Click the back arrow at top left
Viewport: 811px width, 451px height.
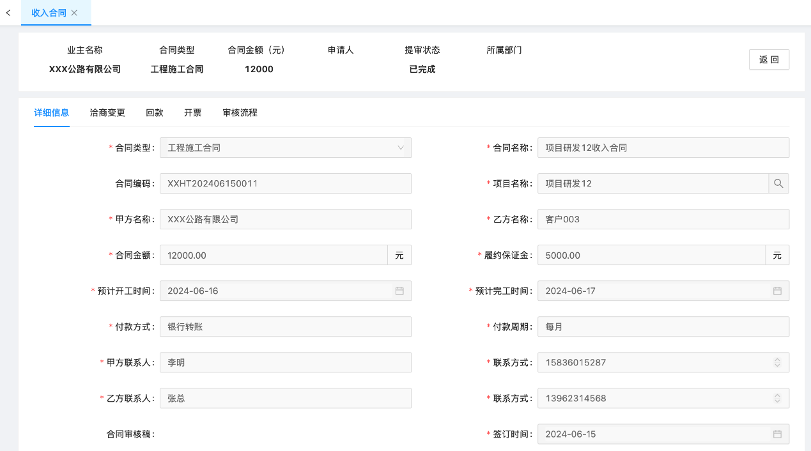(8, 12)
